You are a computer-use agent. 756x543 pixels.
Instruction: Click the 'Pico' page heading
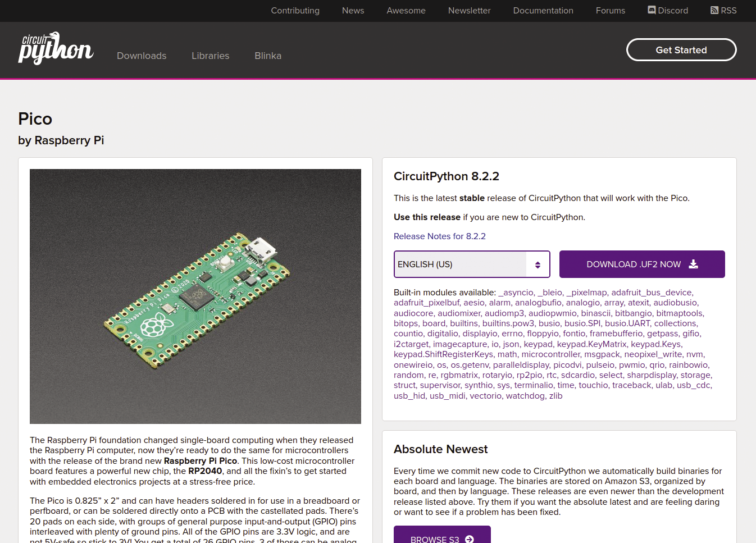click(x=35, y=119)
